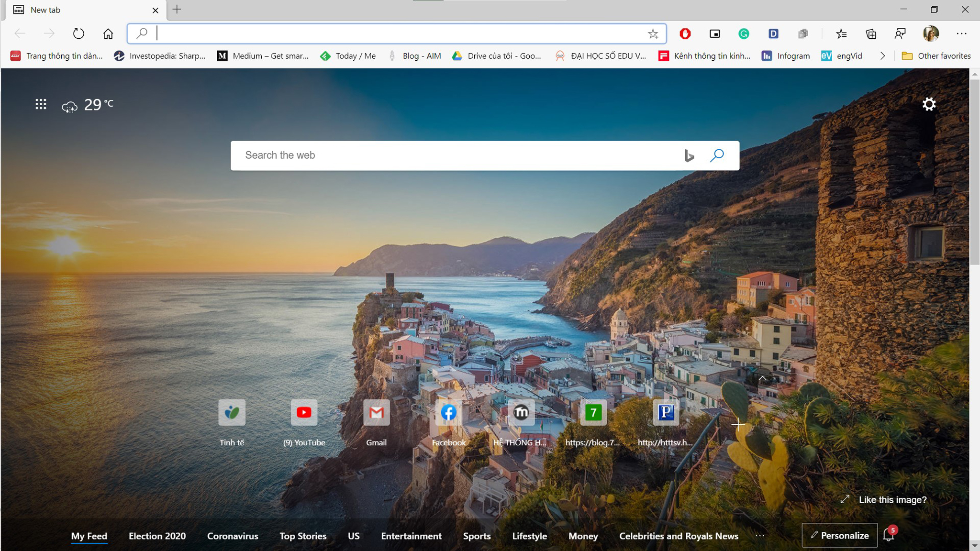Click the Bing search magnifier icon
Viewport: 980px width, 551px height.
point(716,155)
